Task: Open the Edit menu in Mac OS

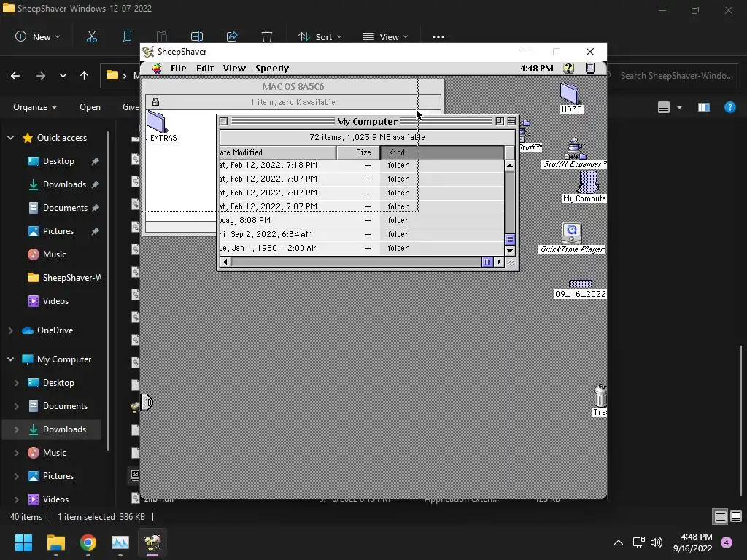Action: pyautogui.click(x=205, y=68)
